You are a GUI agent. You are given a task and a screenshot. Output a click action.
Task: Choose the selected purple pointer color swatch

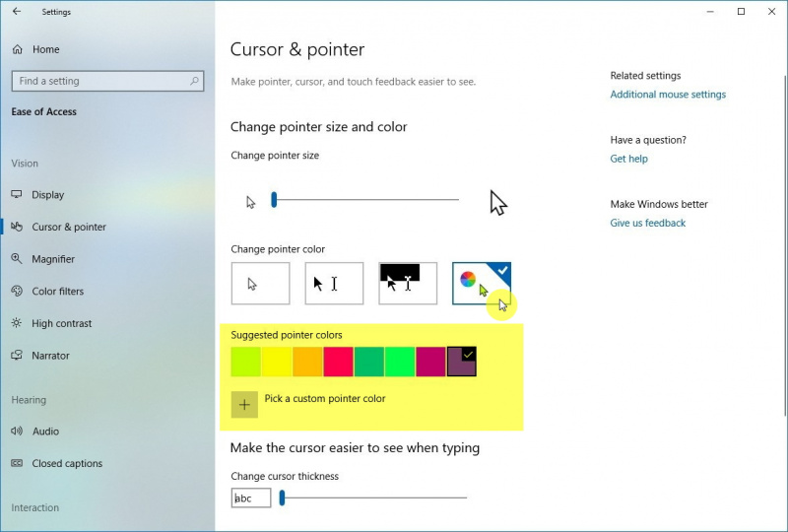tap(461, 362)
